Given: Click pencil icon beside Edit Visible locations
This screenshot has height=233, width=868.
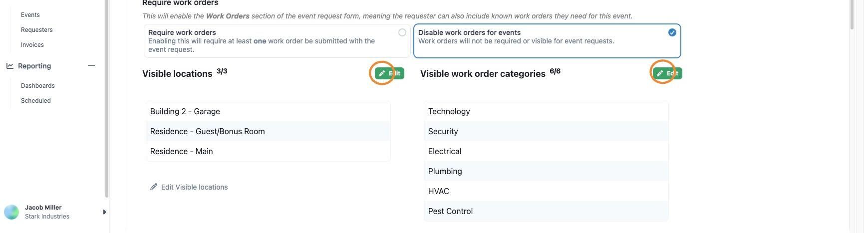Looking at the screenshot, I should [x=154, y=187].
